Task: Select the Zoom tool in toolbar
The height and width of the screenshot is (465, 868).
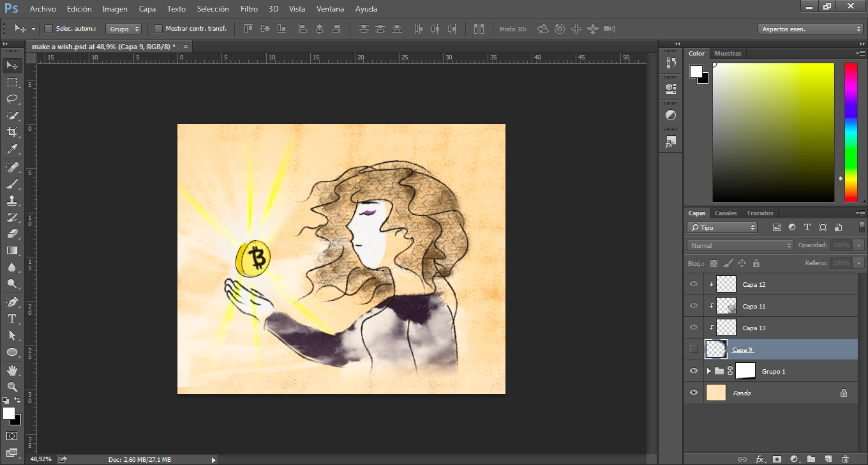Action: tap(12, 386)
